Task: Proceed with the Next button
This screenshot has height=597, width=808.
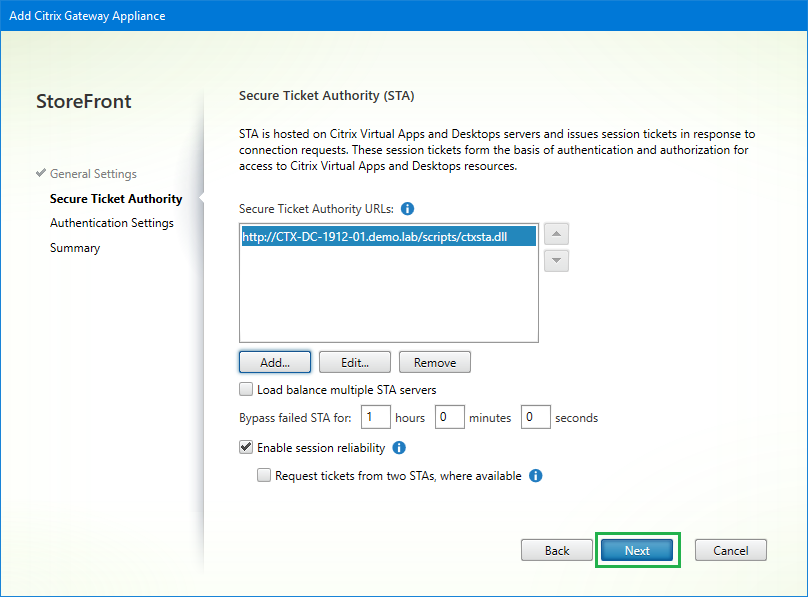Action: pos(637,550)
